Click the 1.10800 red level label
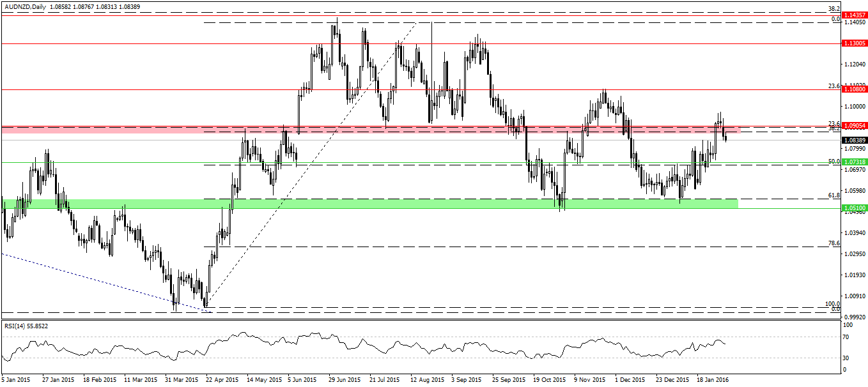This screenshot has height=387, width=868. 854,90
